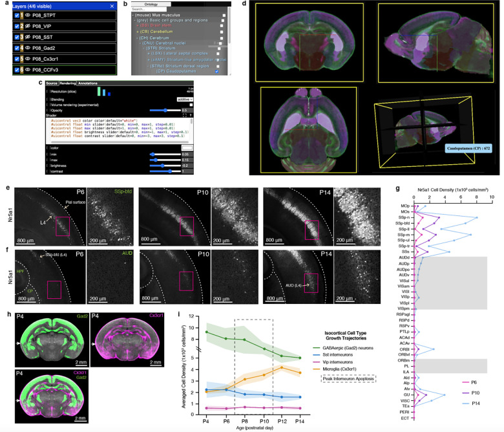Collapse the (CNU) Cerebral nuclei node

(x=140, y=43)
